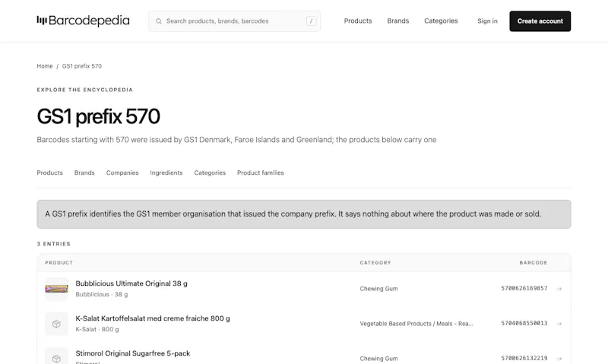The width and height of the screenshot is (608, 364).
Task: Click the GS1 prefix info notice banner
Action: pyautogui.click(x=304, y=214)
